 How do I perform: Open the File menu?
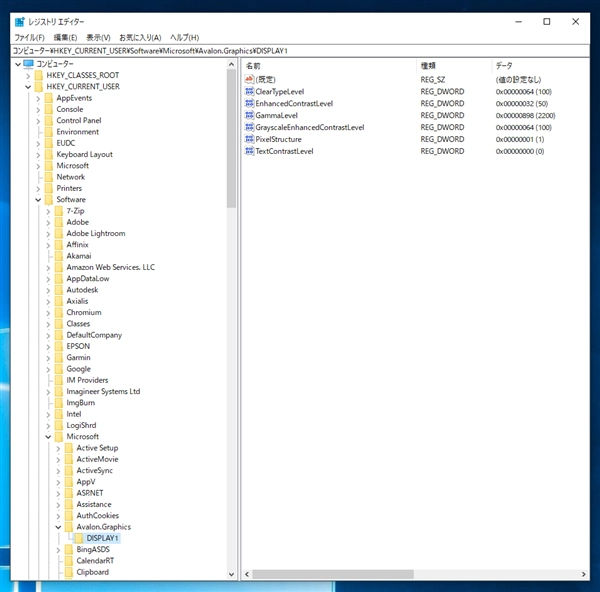tap(29, 38)
